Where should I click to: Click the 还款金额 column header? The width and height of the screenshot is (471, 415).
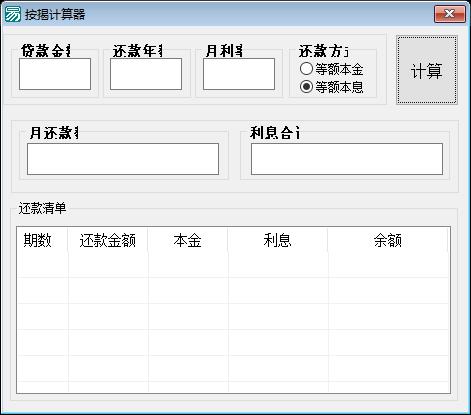pyautogui.click(x=108, y=240)
